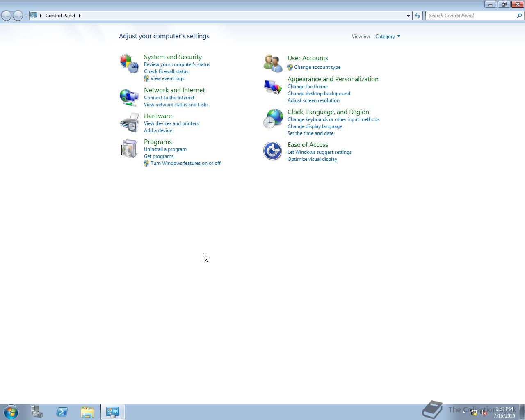
Task: Launch Server Manager from the taskbar
Action: pyautogui.click(x=37, y=412)
